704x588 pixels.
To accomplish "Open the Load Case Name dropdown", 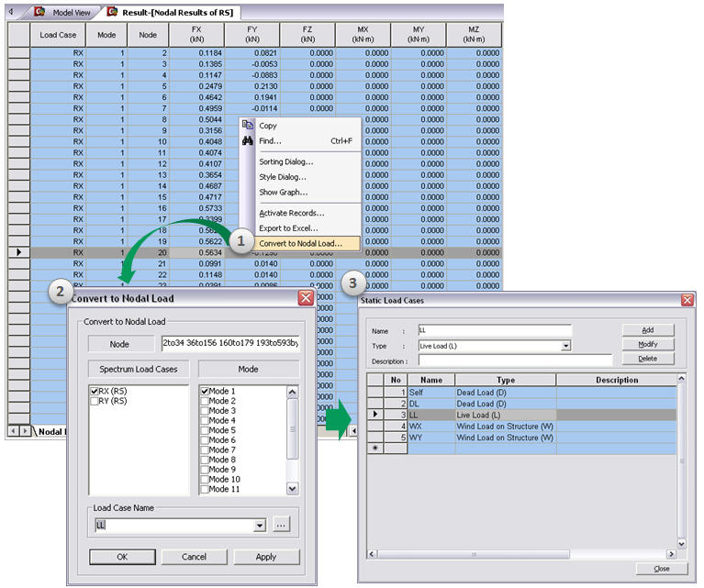I will (260, 525).
